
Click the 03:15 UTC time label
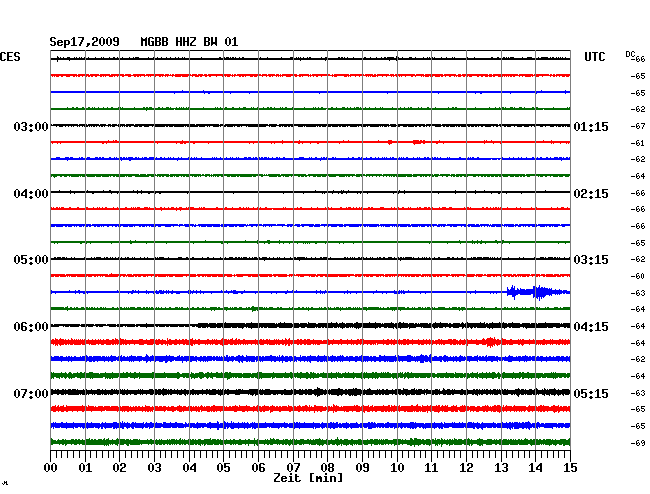591,260
